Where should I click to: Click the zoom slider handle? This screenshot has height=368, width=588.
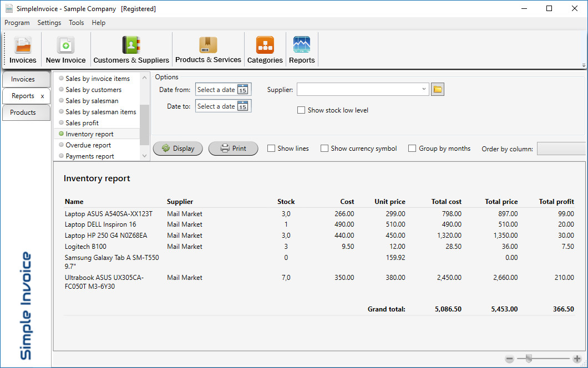529,359
